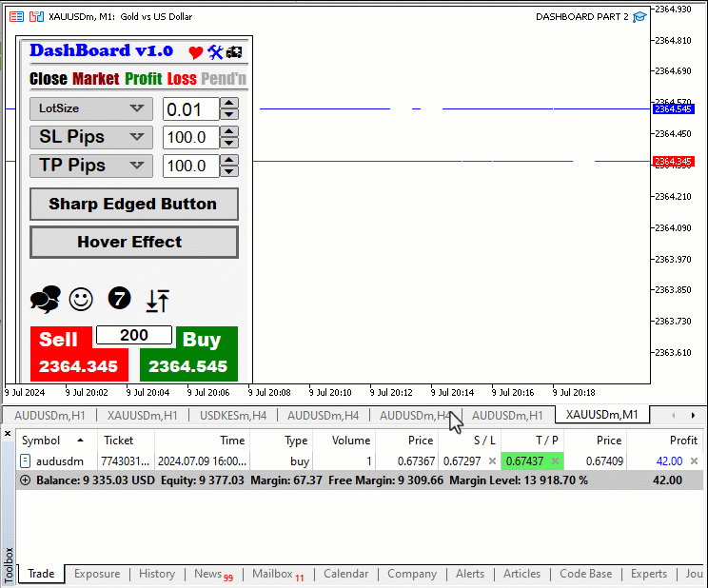Sort orders by Volume column header

pyautogui.click(x=344, y=441)
